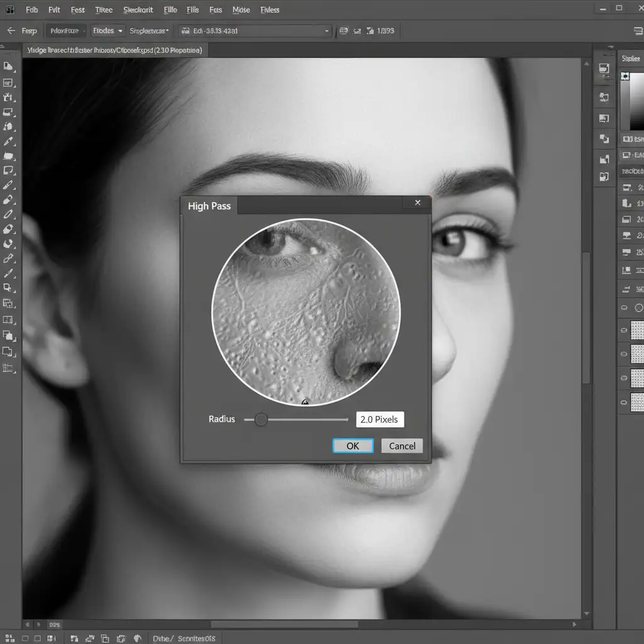The height and width of the screenshot is (644, 644).
Task: Expand the "Sinpleetvas" dropdown in the options bar
Action: coord(148,31)
